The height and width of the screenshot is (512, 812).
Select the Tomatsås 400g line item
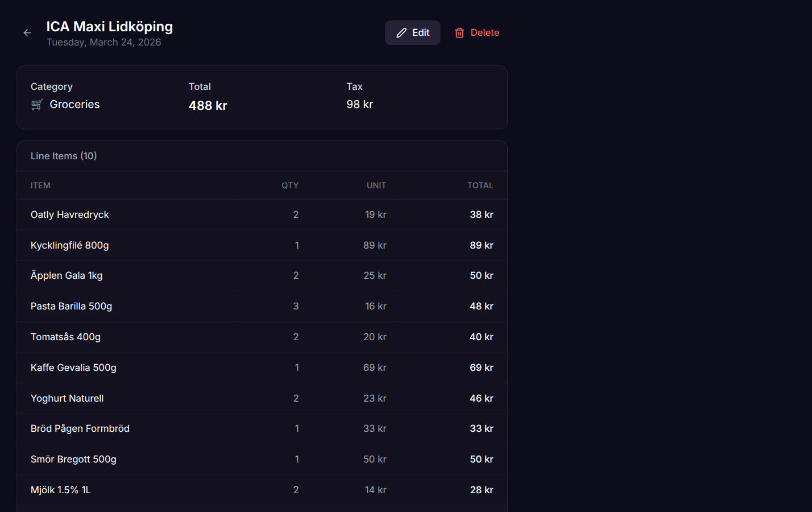click(66, 337)
